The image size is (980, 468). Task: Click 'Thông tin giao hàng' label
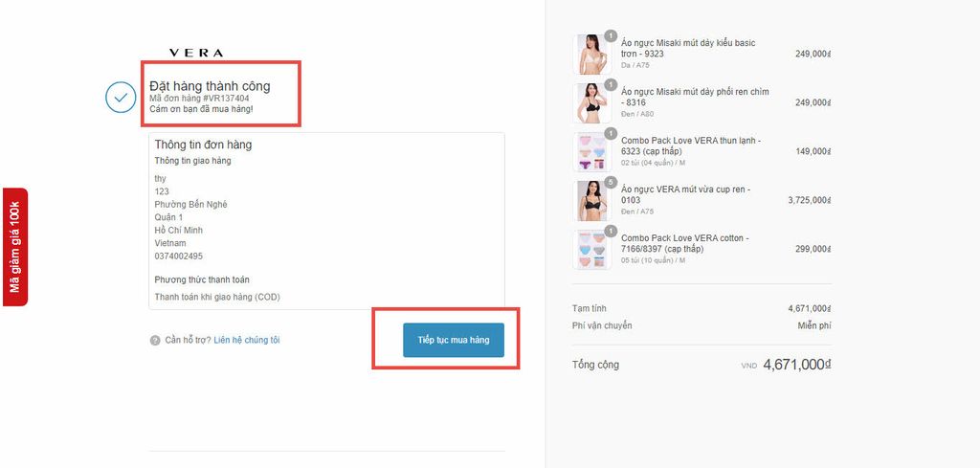193,161
